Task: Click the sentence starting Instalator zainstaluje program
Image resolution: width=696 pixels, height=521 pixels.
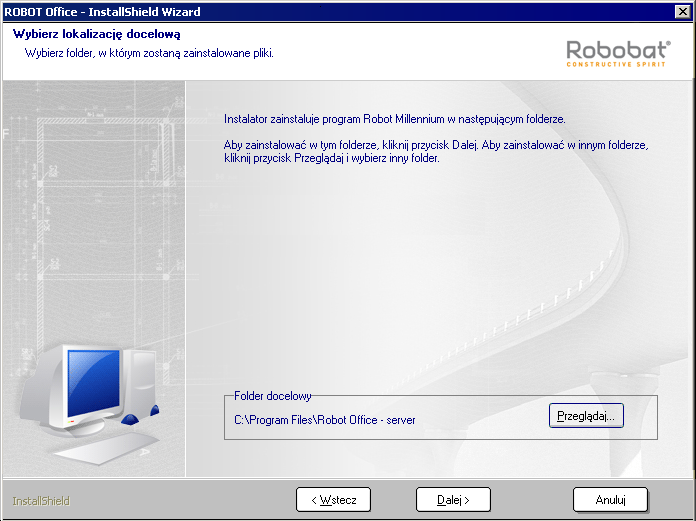Action: tap(395, 119)
